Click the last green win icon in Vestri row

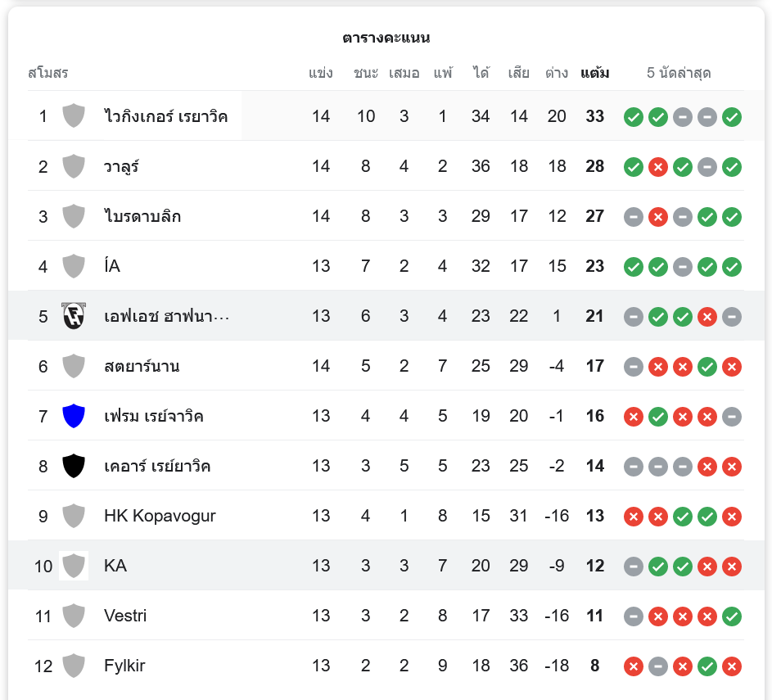pos(732,616)
